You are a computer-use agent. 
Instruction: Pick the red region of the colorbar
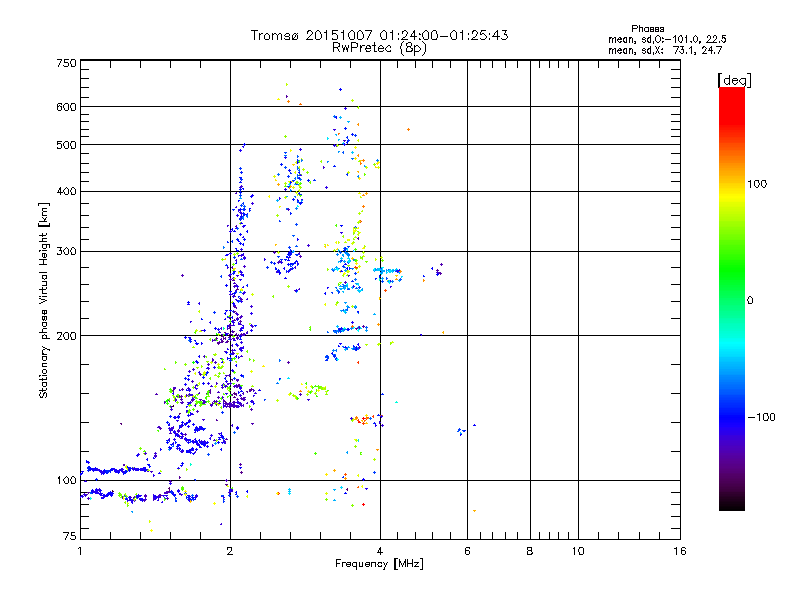pos(732,107)
